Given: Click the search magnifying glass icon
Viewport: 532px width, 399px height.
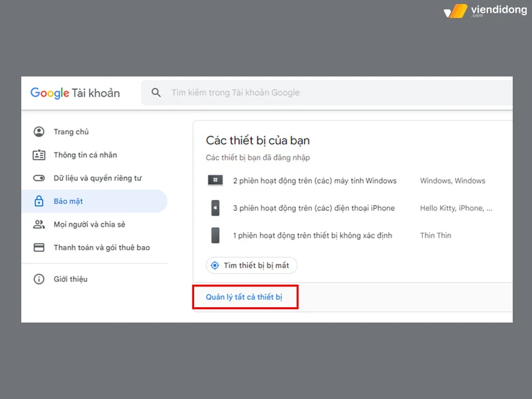Looking at the screenshot, I should (156, 92).
